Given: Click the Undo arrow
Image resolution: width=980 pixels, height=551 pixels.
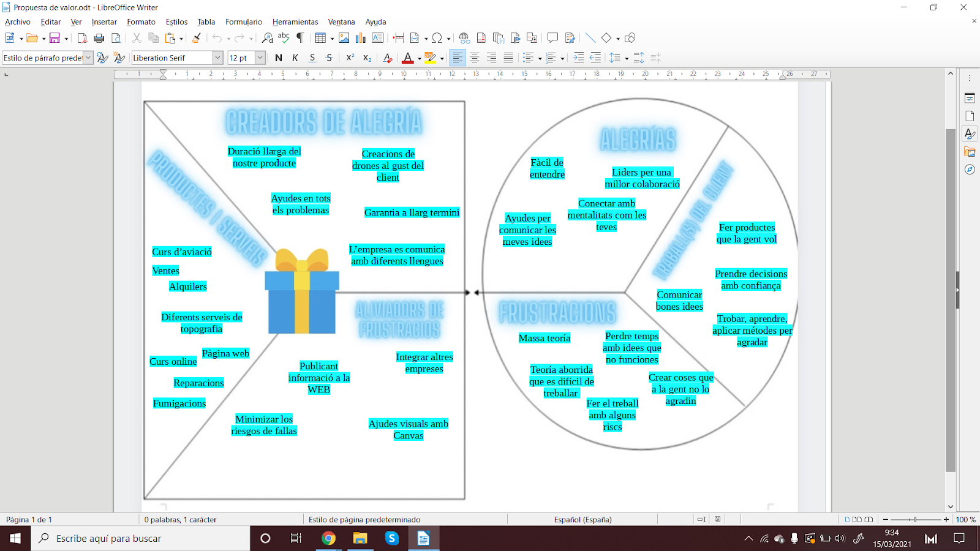Looking at the screenshot, I should point(217,38).
